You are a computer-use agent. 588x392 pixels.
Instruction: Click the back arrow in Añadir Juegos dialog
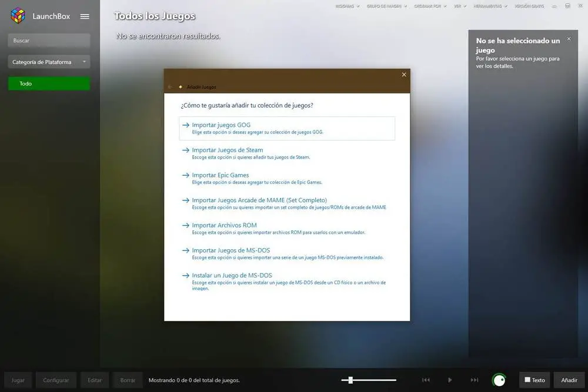(x=171, y=87)
